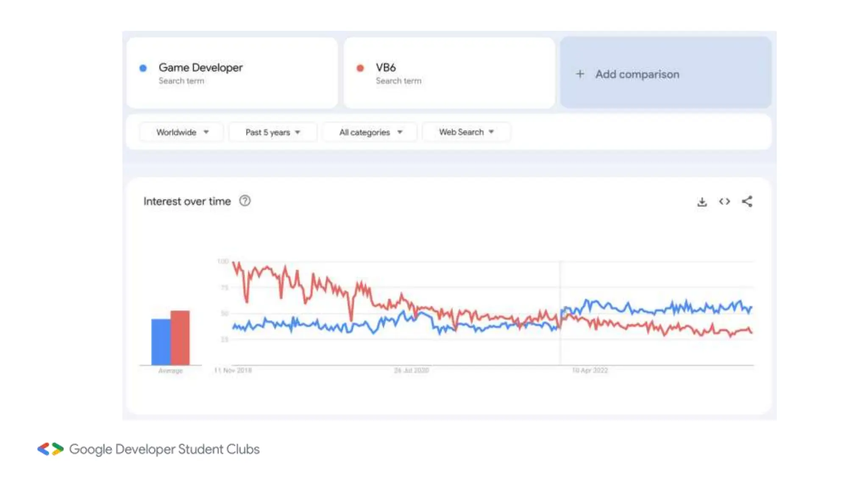Click the plus icon to add comparison
868x488 pixels.
[x=580, y=74]
